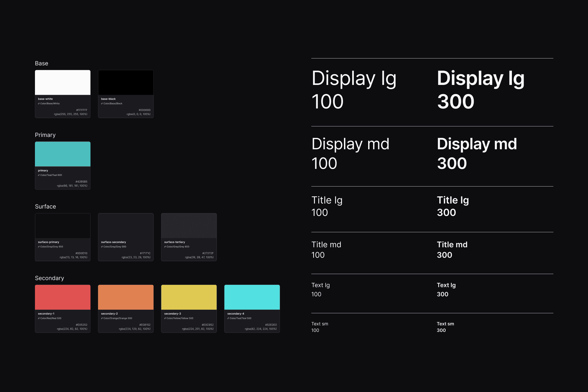Click the Title md 100 sample
The image size is (588, 392).
(x=326, y=250)
